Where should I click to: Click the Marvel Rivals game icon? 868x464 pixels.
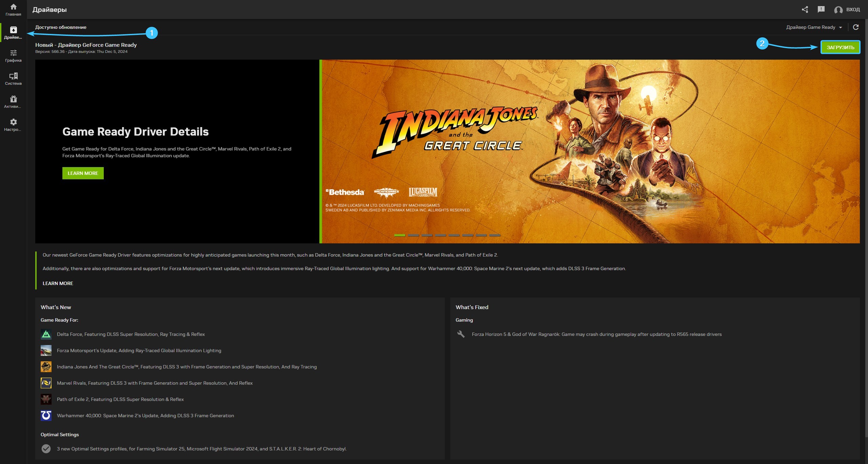pos(46,383)
